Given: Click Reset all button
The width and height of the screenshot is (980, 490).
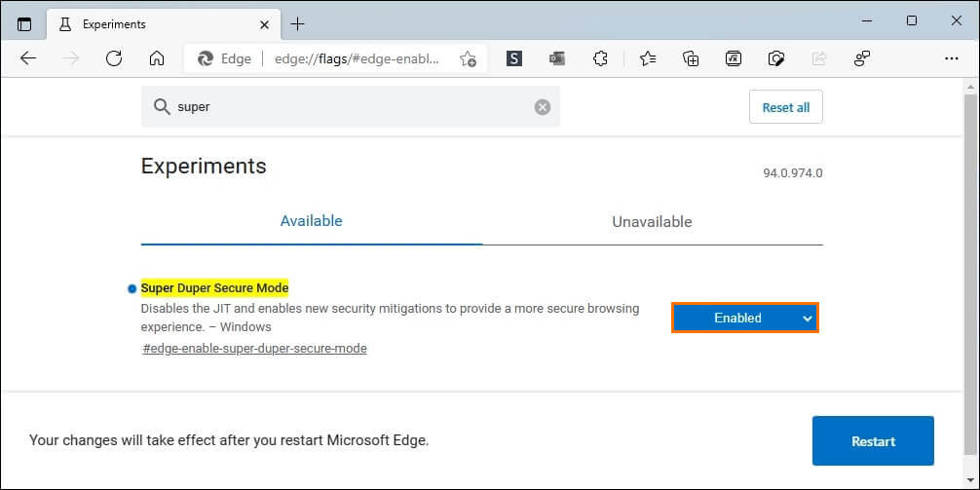Looking at the screenshot, I should [x=785, y=107].
